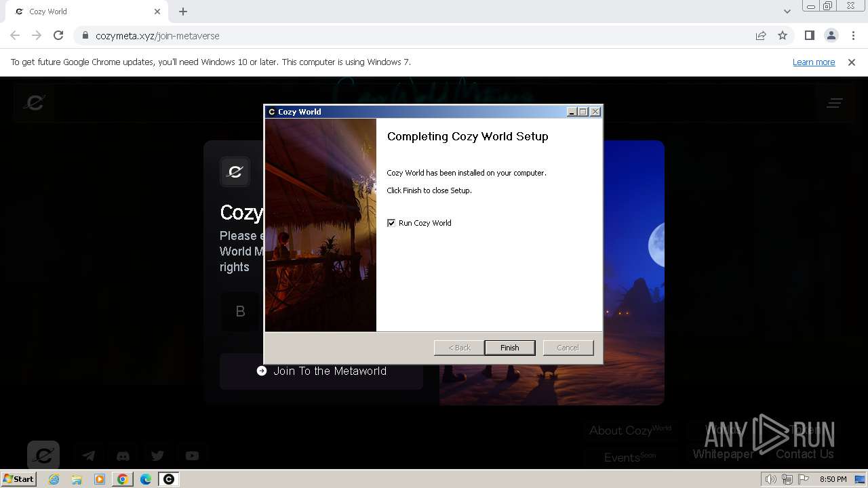This screenshot has height=488, width=868.
Task: Open the Events footer link
Action: (x=630, y=457)
